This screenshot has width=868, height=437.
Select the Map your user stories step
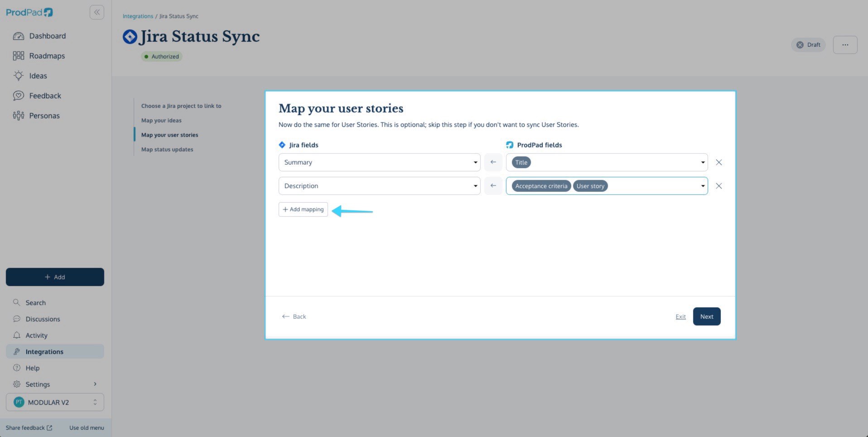[x=170, y=135]
